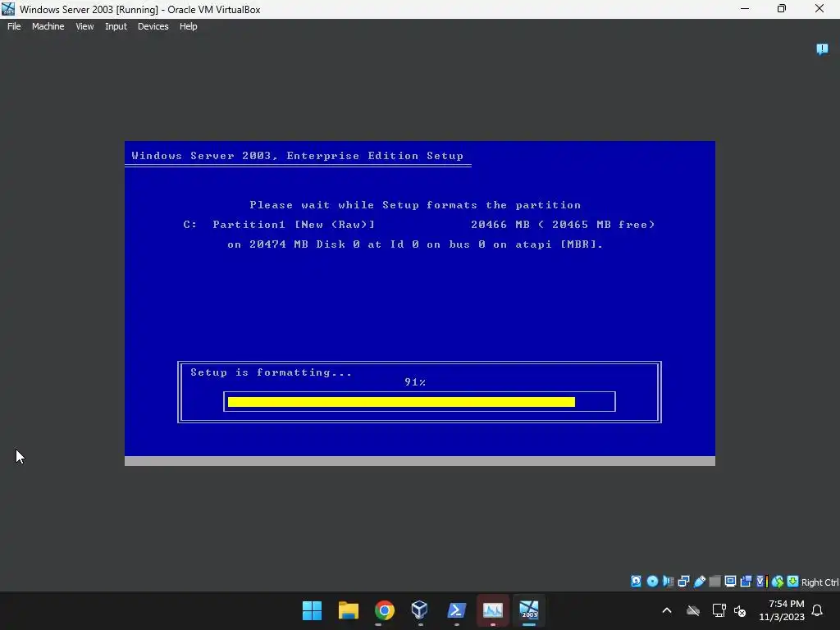The width and height of the screenshot is (840, 630).
Task: Switch to Google Chrome in the taskbar
Action: [x=384, y=610]
